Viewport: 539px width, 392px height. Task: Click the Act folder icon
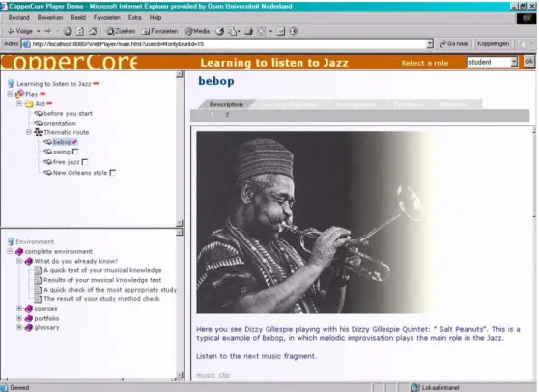29,103
